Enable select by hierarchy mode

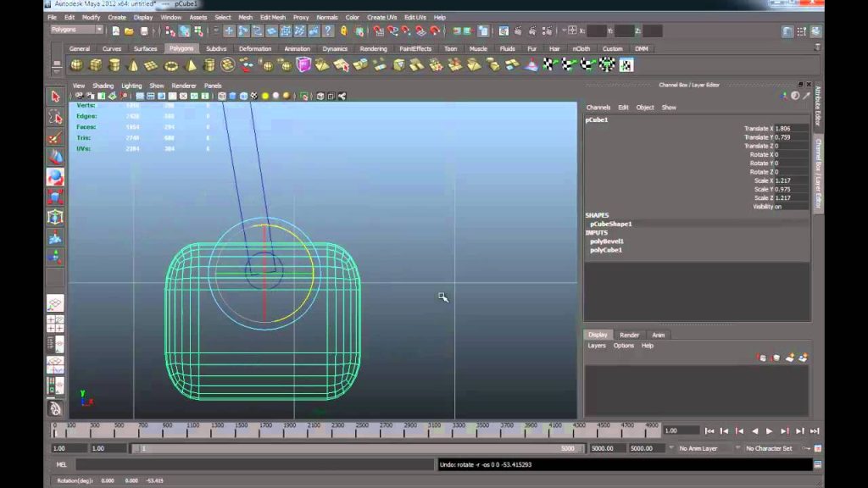pos(170,31)
